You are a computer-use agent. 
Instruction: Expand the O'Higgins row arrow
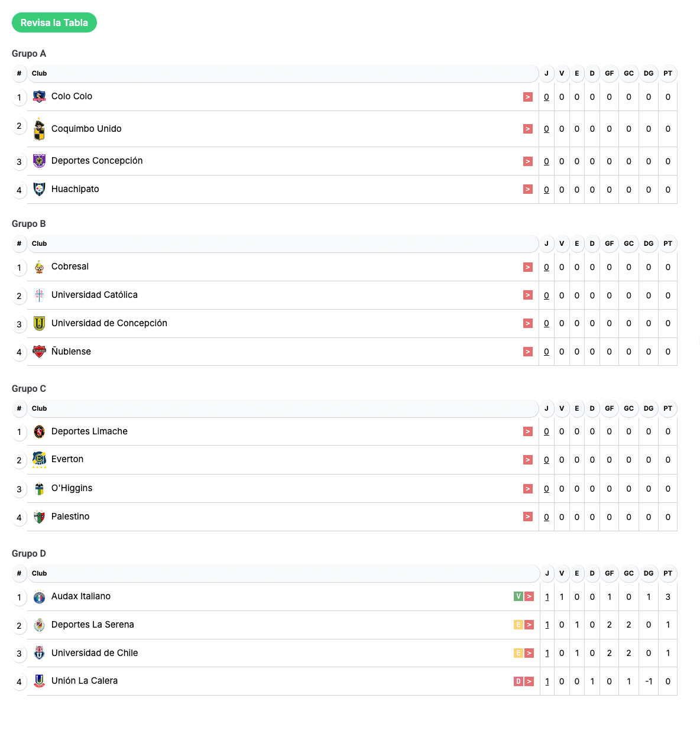(528, 489)
